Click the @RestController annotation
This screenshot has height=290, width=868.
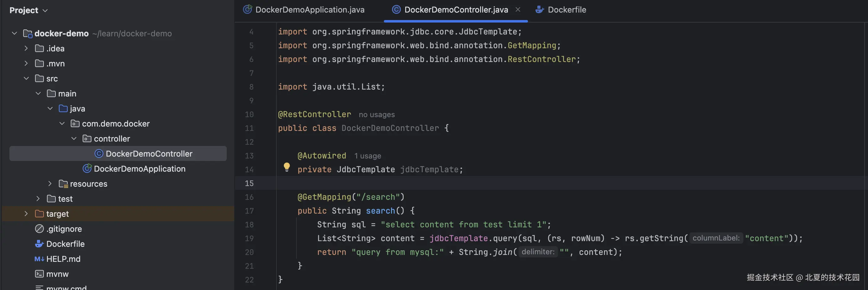(x=314, y=115)
